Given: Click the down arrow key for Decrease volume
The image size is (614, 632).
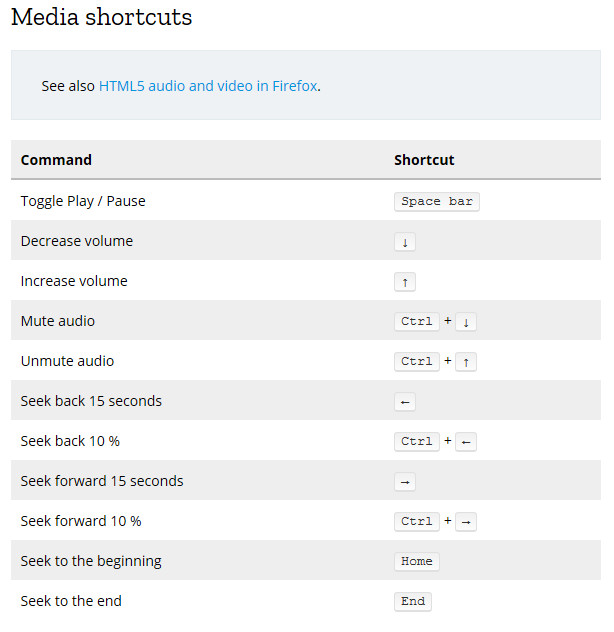Looking at the screenshot, I should pos(405,242).
